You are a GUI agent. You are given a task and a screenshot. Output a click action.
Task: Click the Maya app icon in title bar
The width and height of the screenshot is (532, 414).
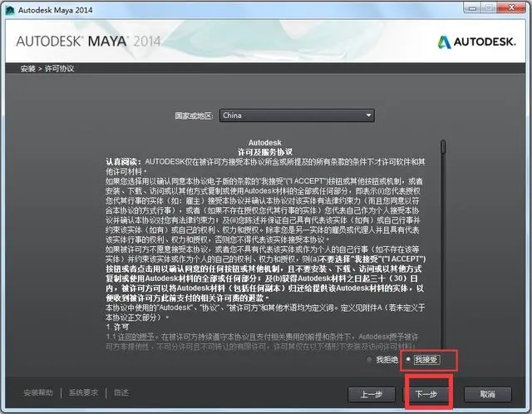tap(10, 10)
